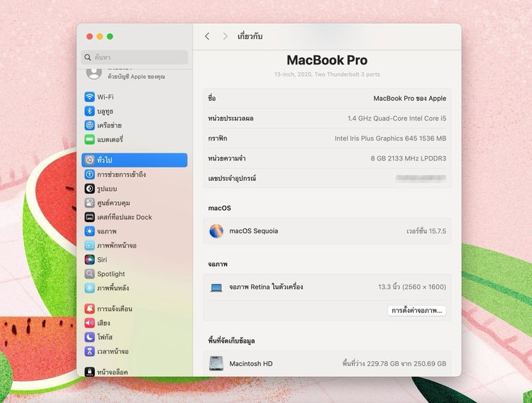Click the Macintosh HD drive icon

pyautogui.click(x=216, y=363)
